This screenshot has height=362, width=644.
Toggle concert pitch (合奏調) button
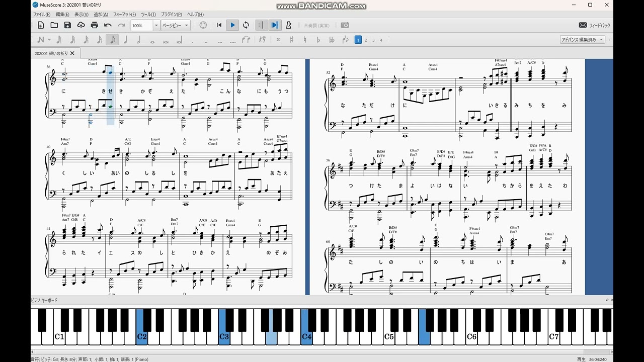click(317, 25)
